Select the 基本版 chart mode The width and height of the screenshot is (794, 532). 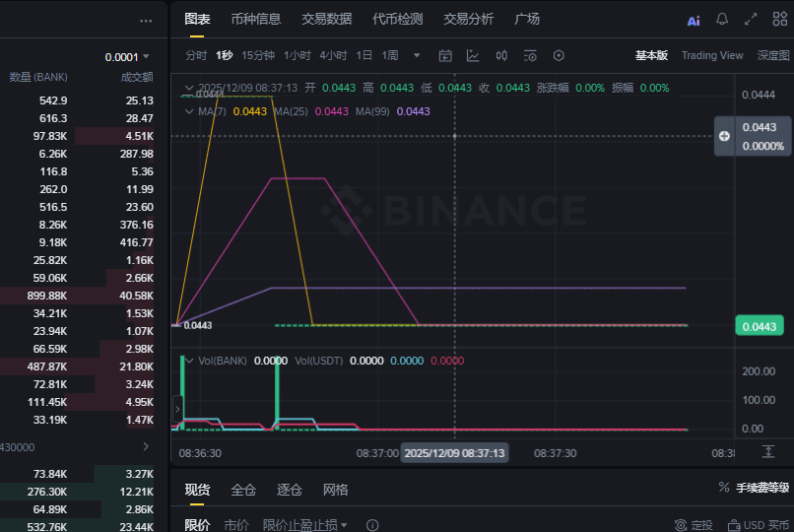[x=651, y=55]
